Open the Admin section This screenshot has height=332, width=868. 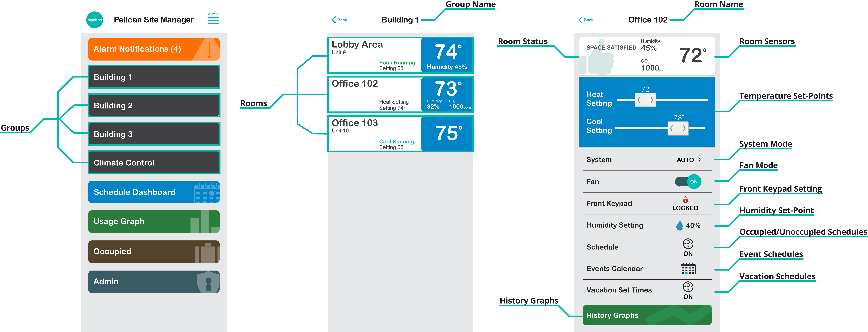154,281
